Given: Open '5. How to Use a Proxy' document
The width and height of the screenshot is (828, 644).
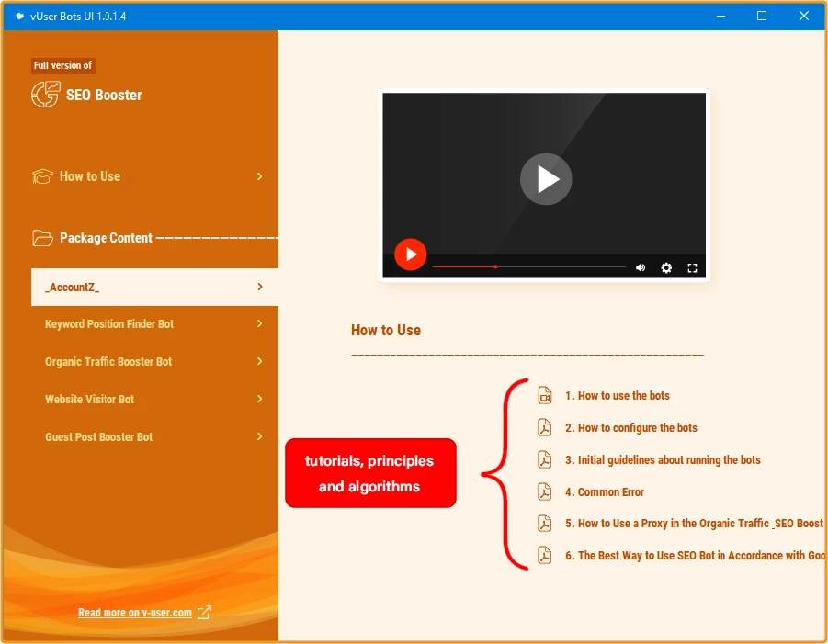Looking at the screenshot, I should 694,523.
